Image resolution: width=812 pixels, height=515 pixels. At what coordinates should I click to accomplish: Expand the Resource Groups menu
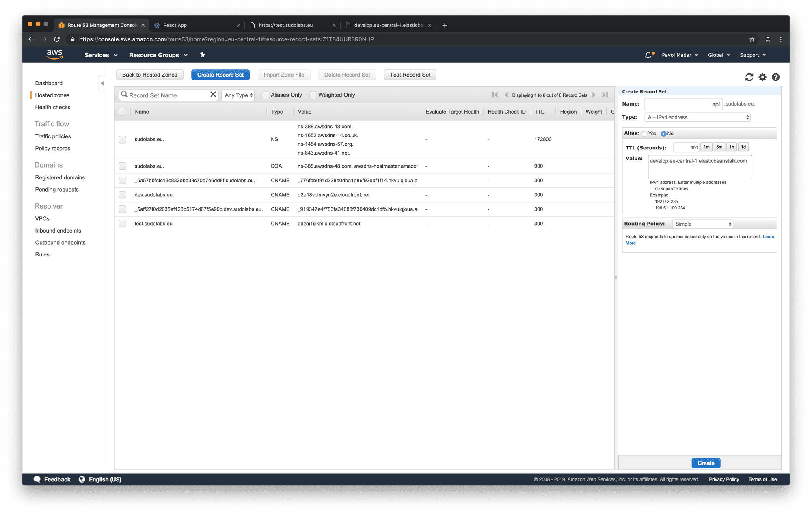tap(158, 55)
